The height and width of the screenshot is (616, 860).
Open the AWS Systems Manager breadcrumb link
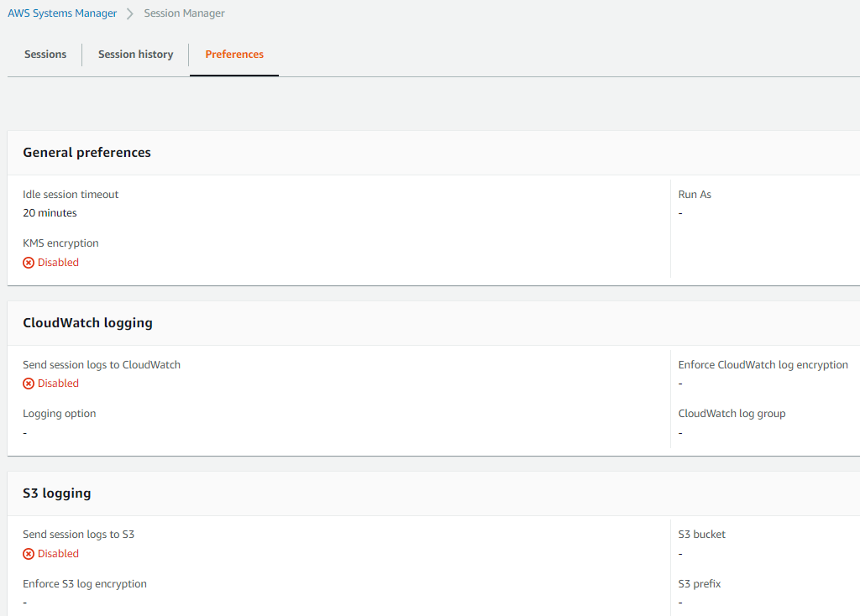[x=62, y=13]
